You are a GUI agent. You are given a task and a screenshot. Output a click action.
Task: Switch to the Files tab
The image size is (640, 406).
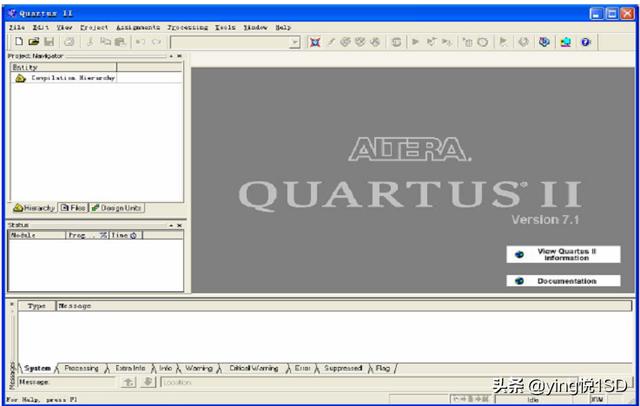point(73,208)
